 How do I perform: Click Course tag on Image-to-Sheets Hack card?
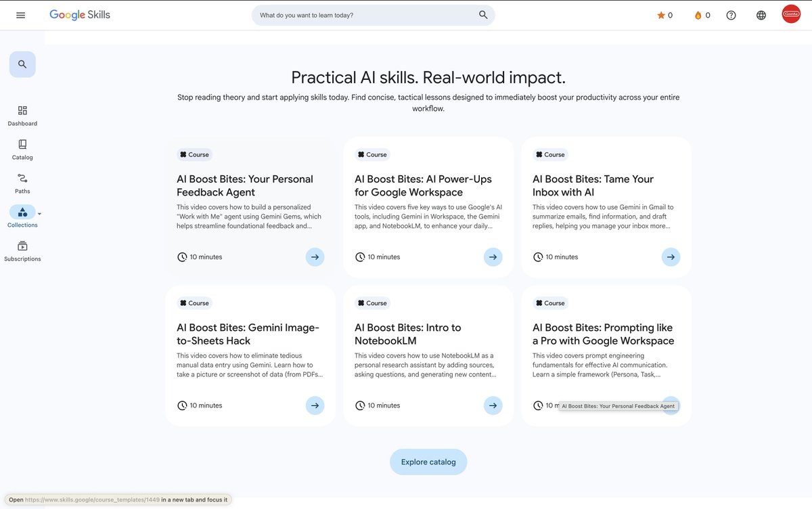tap(195, 303)
